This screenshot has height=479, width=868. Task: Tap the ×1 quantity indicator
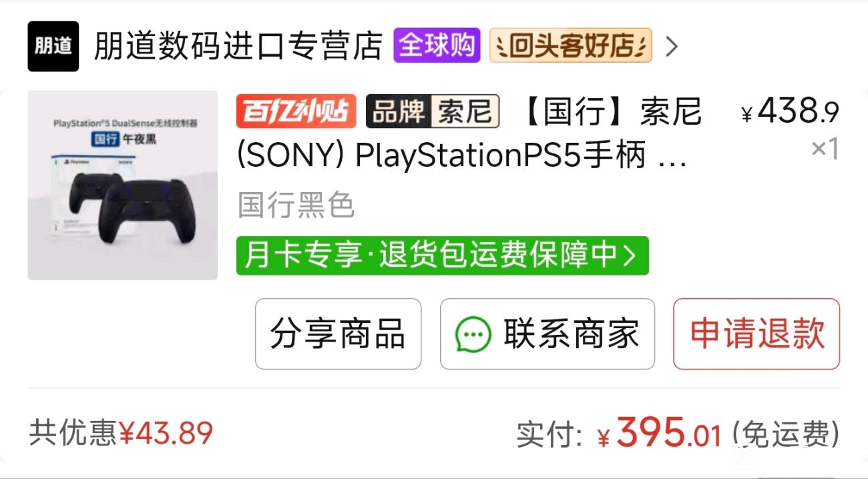click(825, 149)
